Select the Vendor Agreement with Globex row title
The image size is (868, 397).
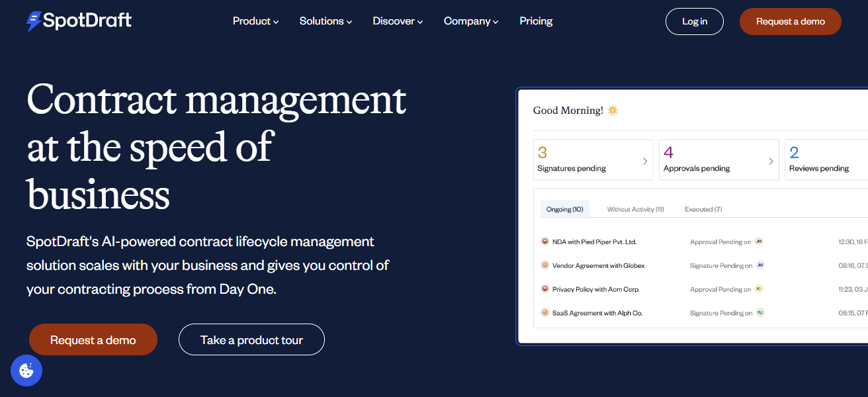(x=598, y=266)
